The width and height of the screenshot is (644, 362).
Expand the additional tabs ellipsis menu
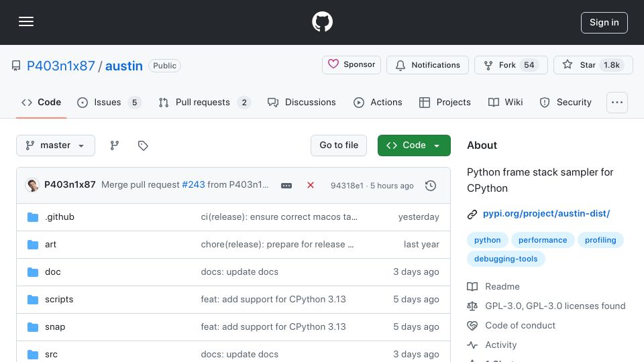pos(617,103)
